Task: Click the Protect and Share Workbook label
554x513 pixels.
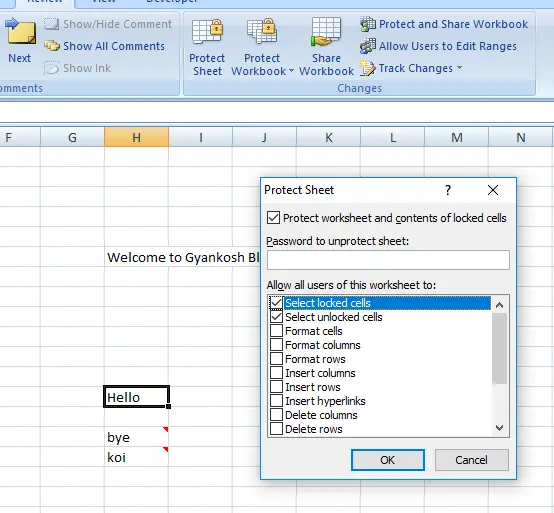Action: pyautogui.click(x=453, y=24)
